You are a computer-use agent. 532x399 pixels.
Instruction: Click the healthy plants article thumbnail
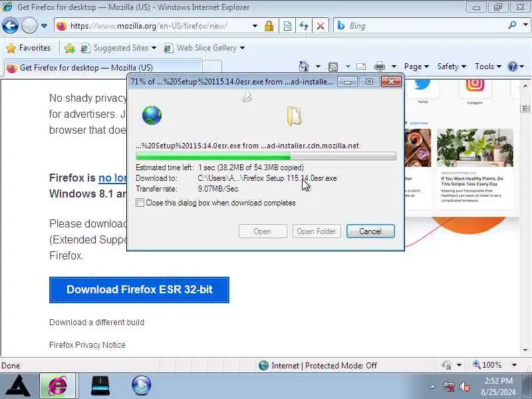point(475,148)
